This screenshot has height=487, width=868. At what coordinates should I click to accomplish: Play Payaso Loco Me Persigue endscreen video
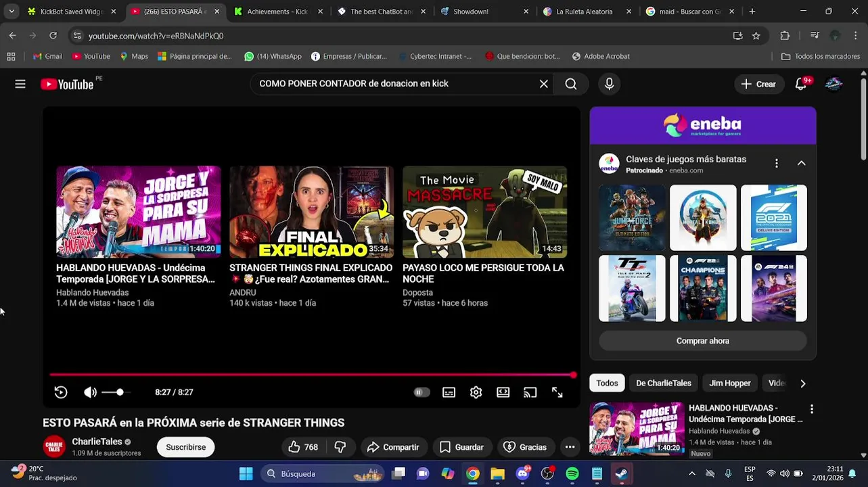[x=484, y=212]
